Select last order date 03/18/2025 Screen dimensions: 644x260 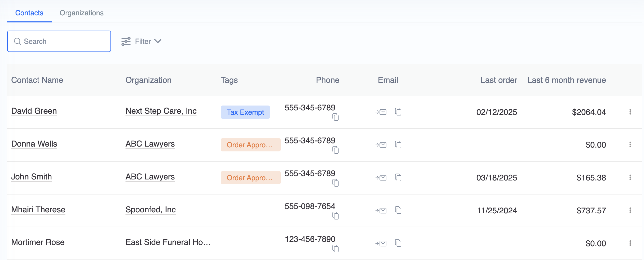pyautogui.click(x=497, y=178)
